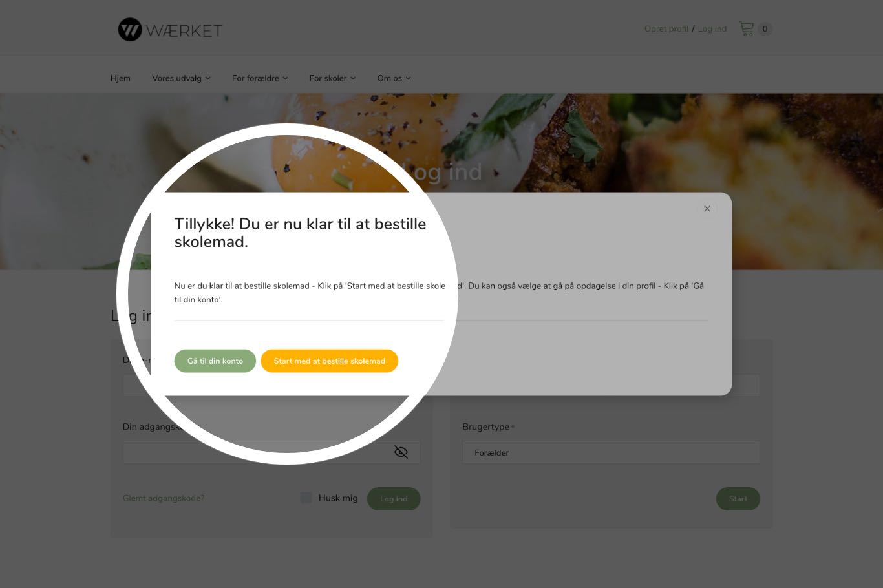Screen dimensions: 883x588
Task: Expand the For forældre menu
Action: pyautogui.click(x=260, y=78)
